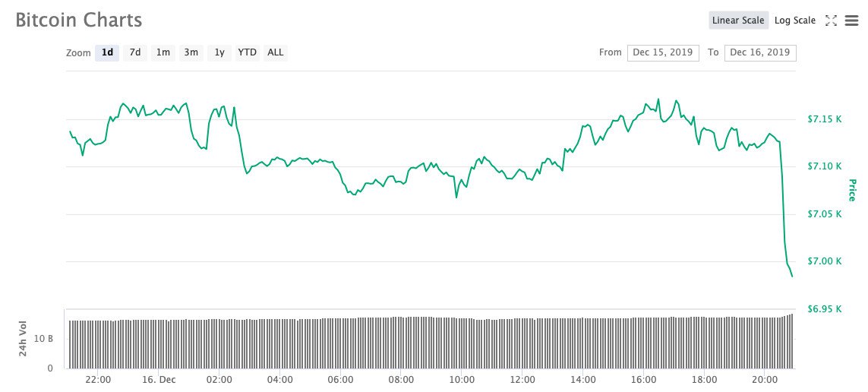The image size is (868, 392).
Task: Click the price line's final drop point
Action: [792, 276]
